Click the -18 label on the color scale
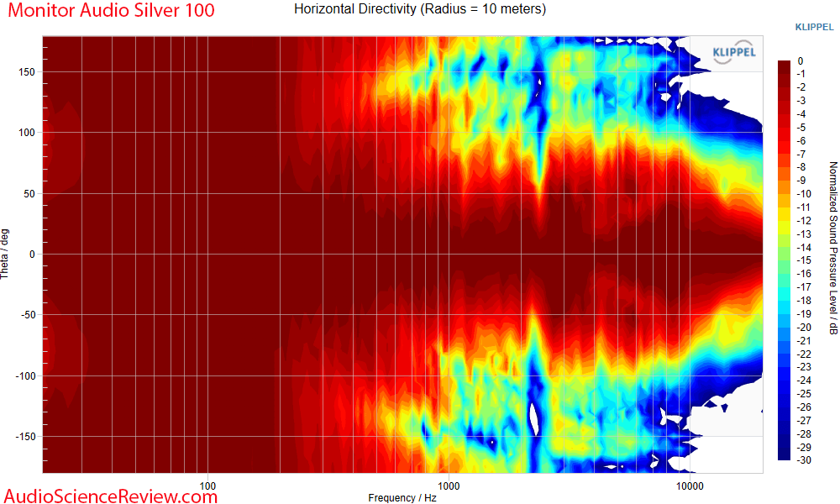Viewport: 840px width, 504px height. point(803,301)
